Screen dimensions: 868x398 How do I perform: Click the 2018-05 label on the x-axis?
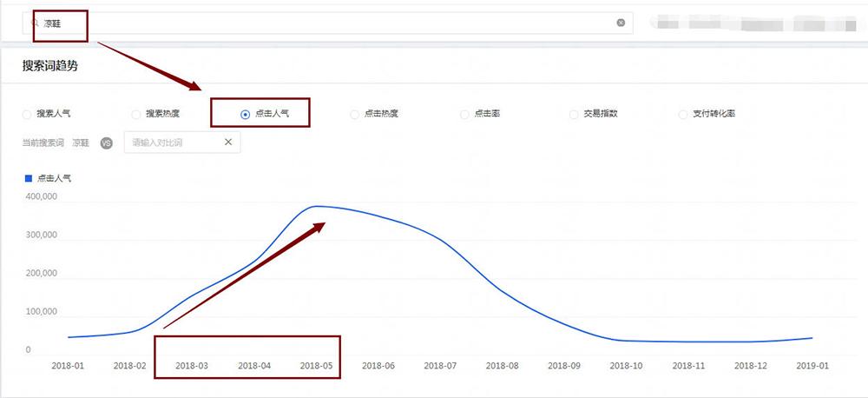317,366
